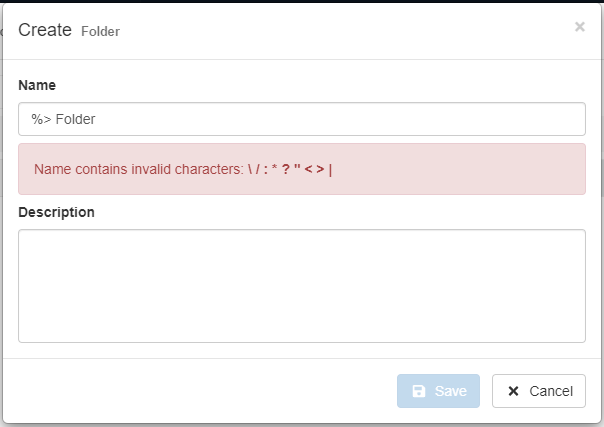Image resolution: width=604 pixels, height=427 pixels.
Task: Click the bold invalid characters list
Action: pos(290,169)
